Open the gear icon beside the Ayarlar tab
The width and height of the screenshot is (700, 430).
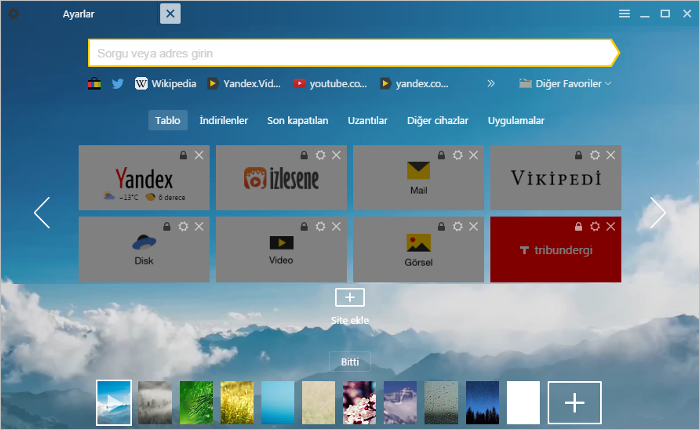(13, 14)
